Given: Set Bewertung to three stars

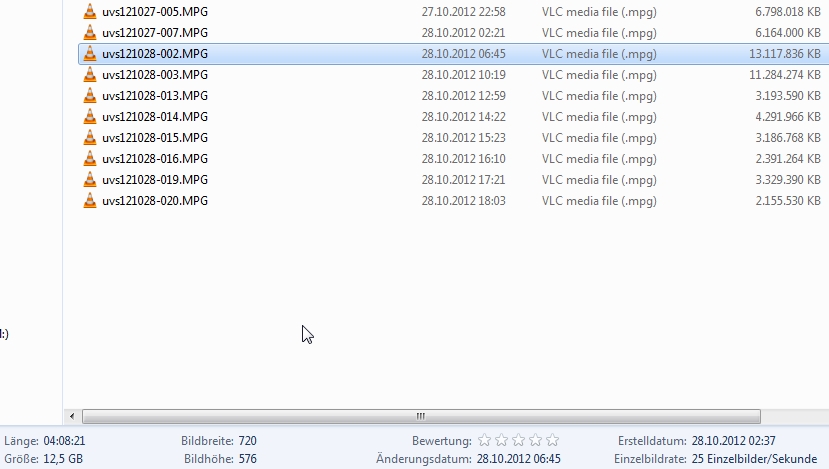Looking at the screenshot, I should tap(518, 440).
